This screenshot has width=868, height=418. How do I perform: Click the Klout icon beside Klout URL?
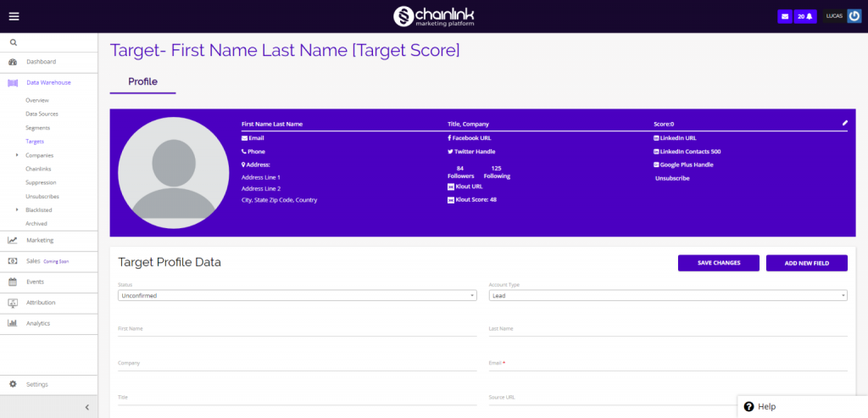coord(451,187)
